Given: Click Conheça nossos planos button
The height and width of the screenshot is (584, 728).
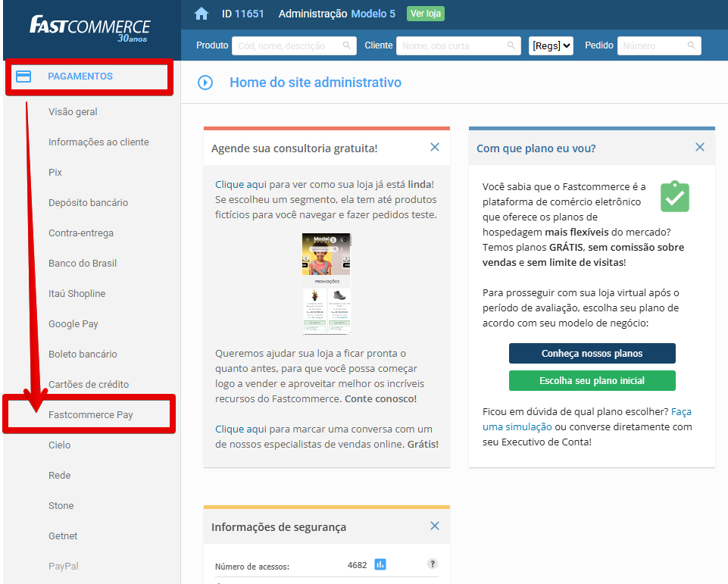Looking at the screenshot, I should tap(592, 353).
